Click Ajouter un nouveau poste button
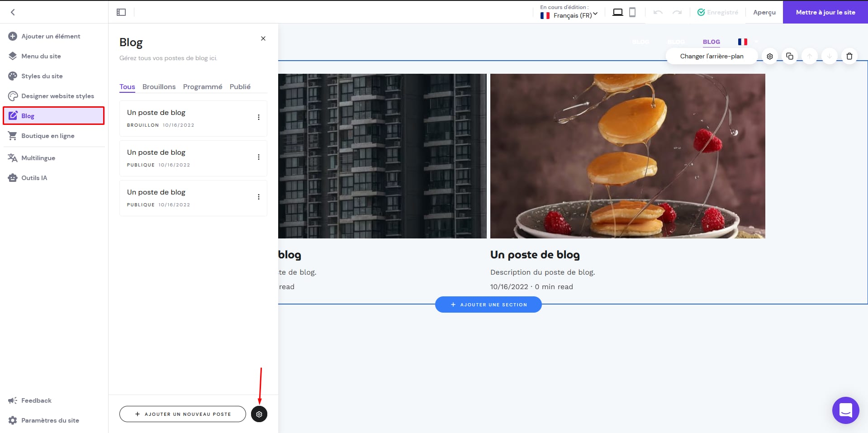The height and width of the screenshot is (433, 868). pyautogui.click(x=183, y=414)
